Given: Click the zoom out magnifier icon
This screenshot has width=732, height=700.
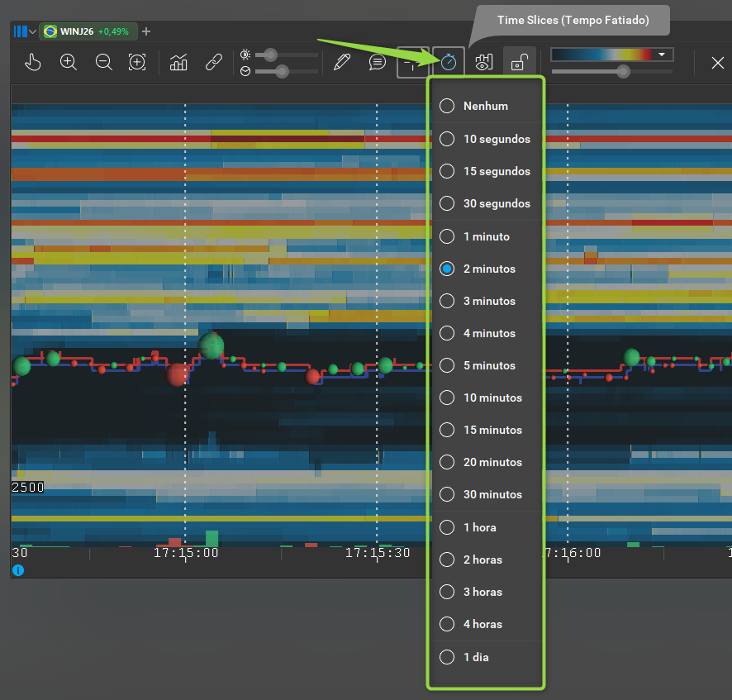Looking at the screenshot, I should (103, 62).
